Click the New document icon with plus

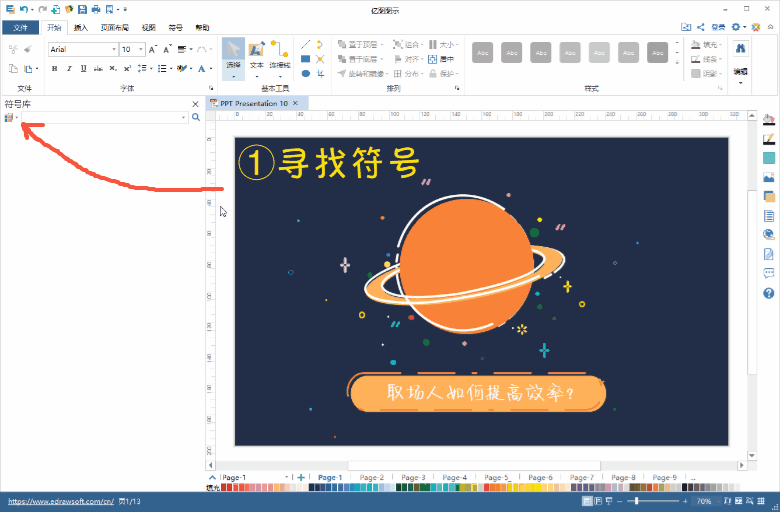point(56,9)
